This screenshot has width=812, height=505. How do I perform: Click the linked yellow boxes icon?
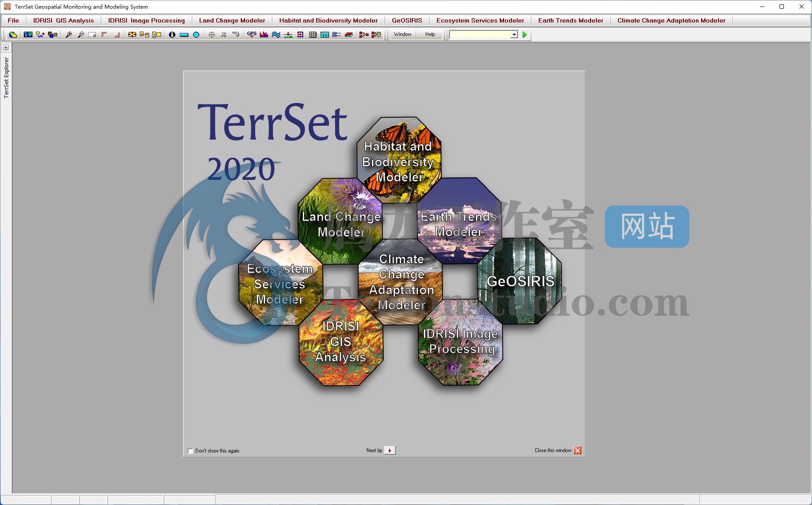click(145, 35)
